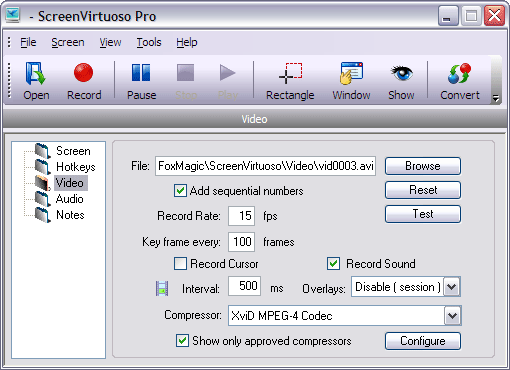Open the View menu
This screenshot has height=370, width=510.
tap(110, 42)
